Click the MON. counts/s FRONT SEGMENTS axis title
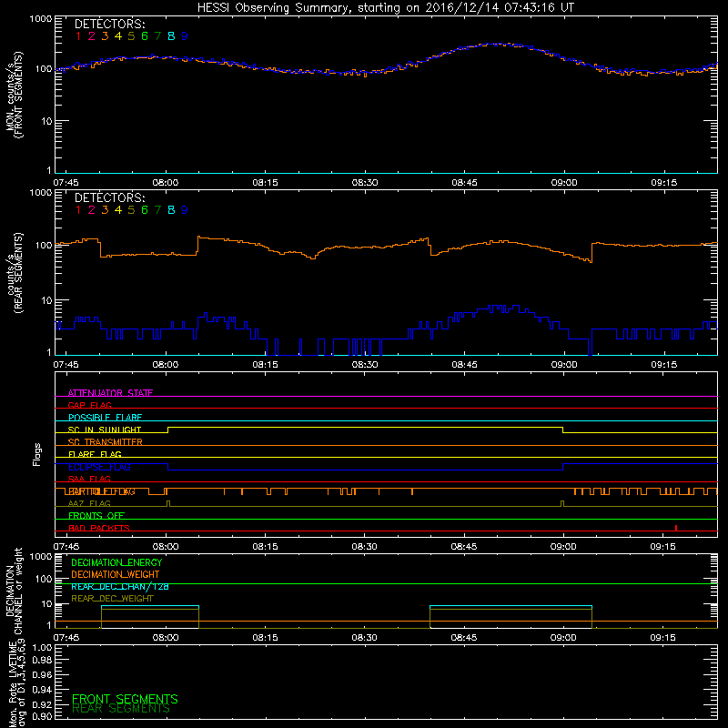728x728 pixels. [x=15, y=95]
